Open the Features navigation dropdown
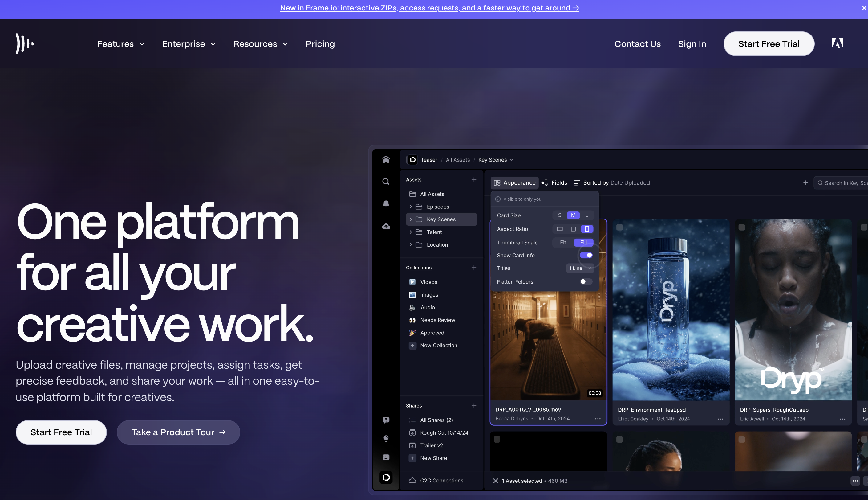 (120, 44)
